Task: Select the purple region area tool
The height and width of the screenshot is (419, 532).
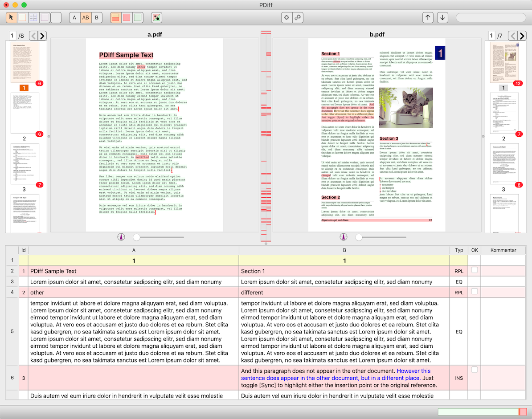Action: pyautogui.click(x=45, y=17)
